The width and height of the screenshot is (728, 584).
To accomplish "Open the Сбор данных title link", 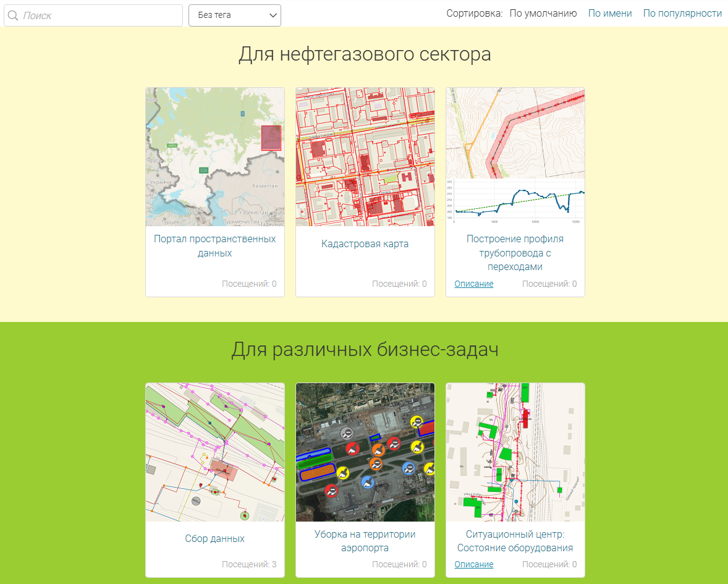I will click(215, 539).
